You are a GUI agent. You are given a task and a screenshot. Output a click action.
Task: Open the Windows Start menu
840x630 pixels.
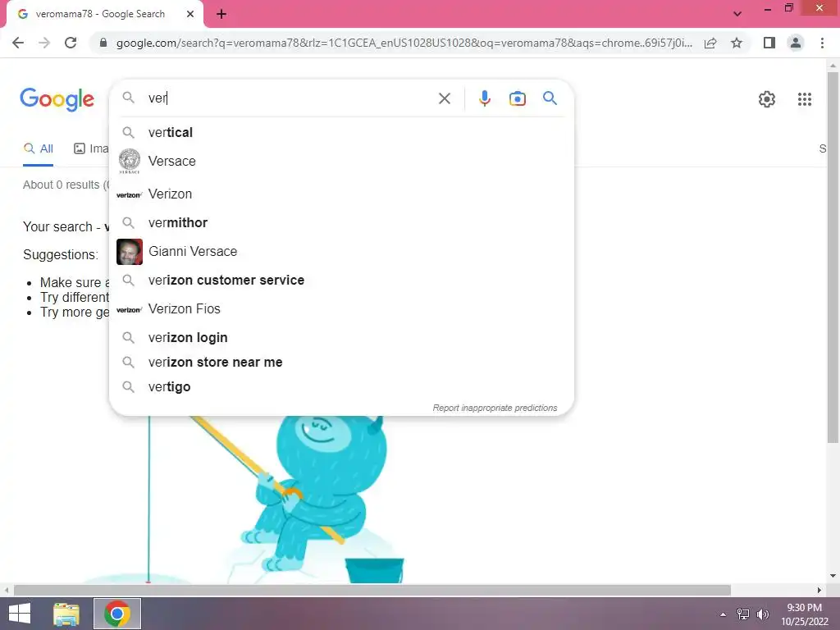pos(20,614)
